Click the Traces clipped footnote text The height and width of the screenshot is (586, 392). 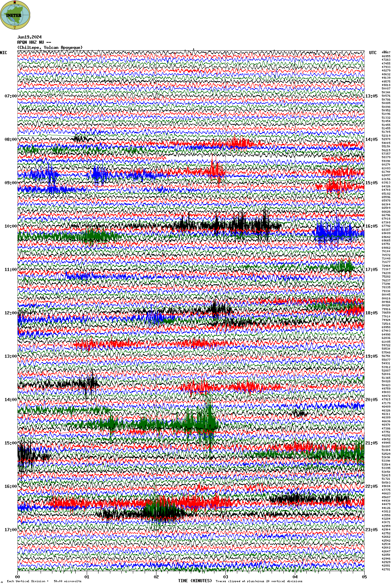tap(259, 581)
